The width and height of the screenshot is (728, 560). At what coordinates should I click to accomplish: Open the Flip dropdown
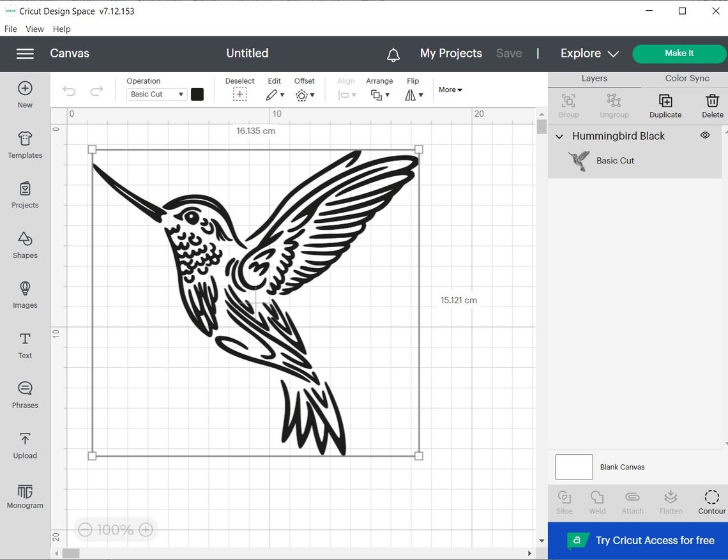click(414, 95)
